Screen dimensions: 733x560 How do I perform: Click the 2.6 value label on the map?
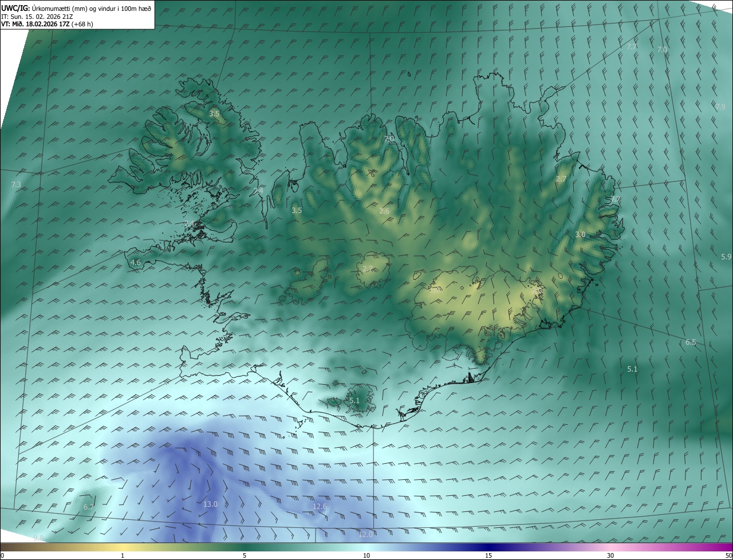tap(384, 211)
